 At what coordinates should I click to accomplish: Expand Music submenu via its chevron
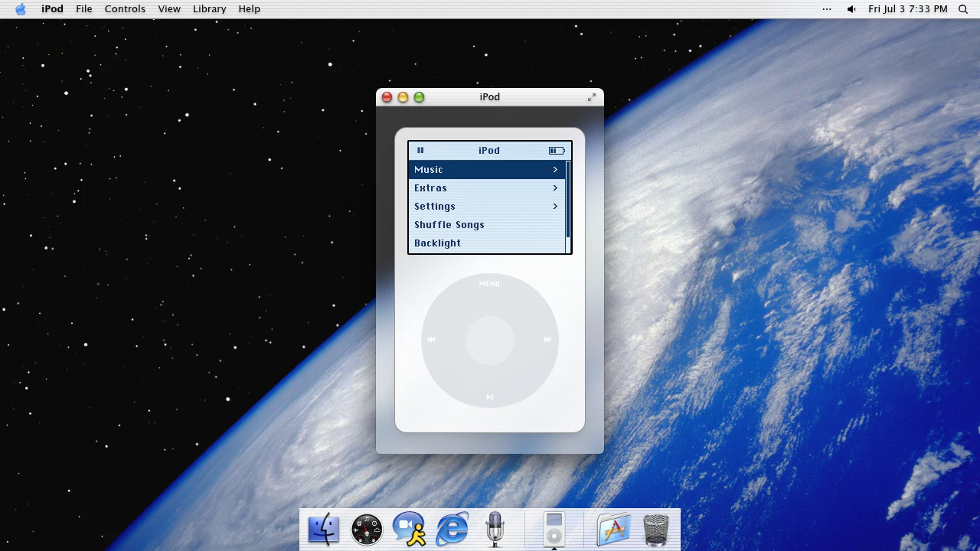[555, 169]
